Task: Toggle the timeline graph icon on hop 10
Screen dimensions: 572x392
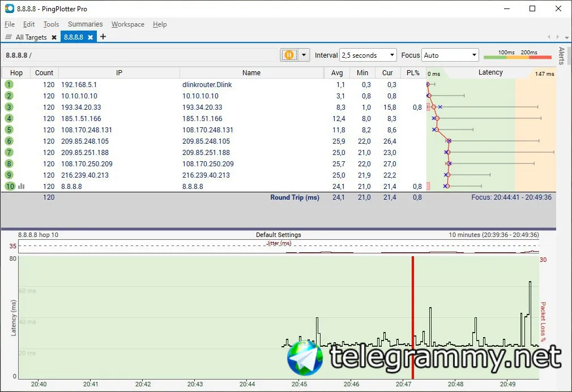Action: click(x=21, y=186)
